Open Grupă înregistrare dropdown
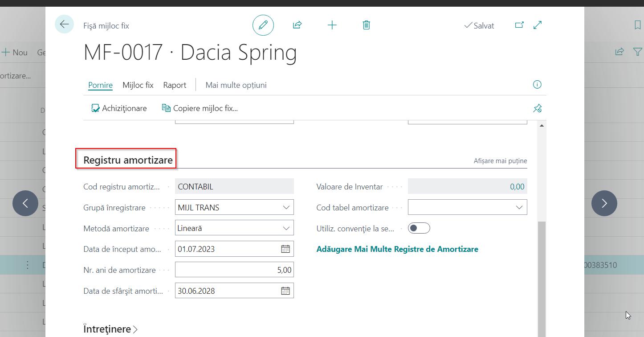Screen dimensions: 644x337 click(x=286, y=208)
